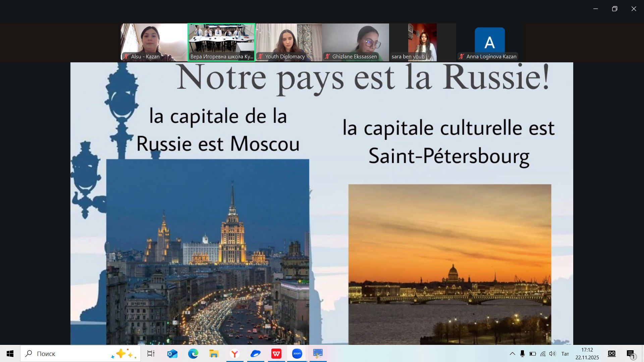The image size is (644, 362).
Task: Open the Windows Start menu
Action: [x=10, y=354]
